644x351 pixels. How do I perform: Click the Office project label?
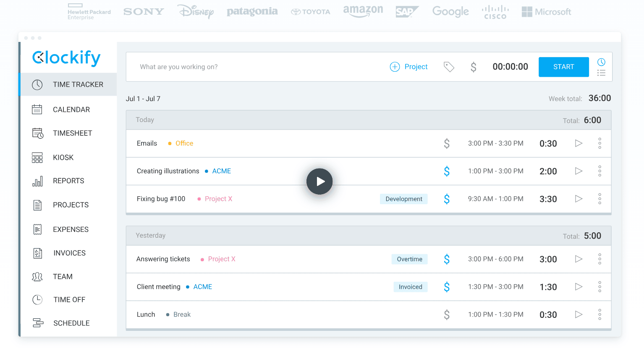pos(184,143)
